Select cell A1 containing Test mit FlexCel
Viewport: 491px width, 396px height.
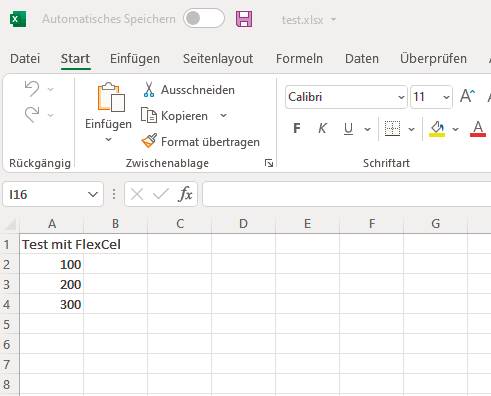point(52,244)
